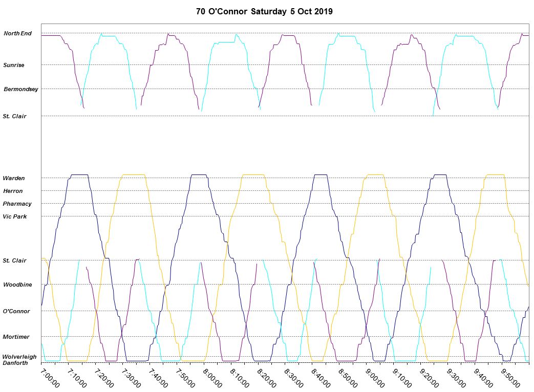The height and width of the screenshot is (392, 534).
Task: Click the Danforth stop label
Action: pos(15,363)
